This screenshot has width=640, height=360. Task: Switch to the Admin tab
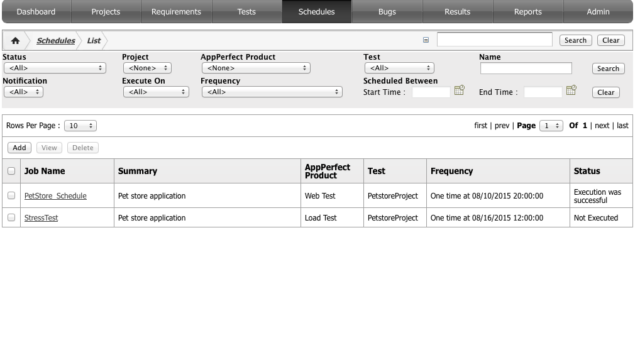coord(598,12)
